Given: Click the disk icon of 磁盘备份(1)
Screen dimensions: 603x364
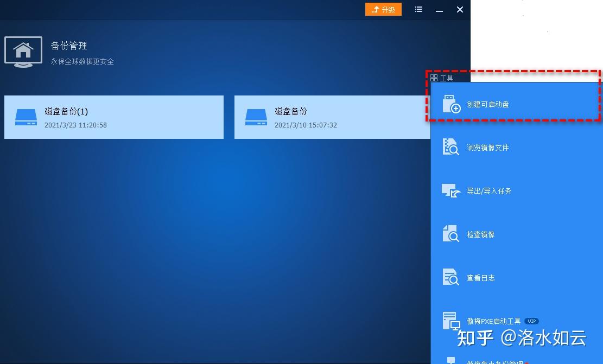Looking at the screenshot, I should [26, 117].
